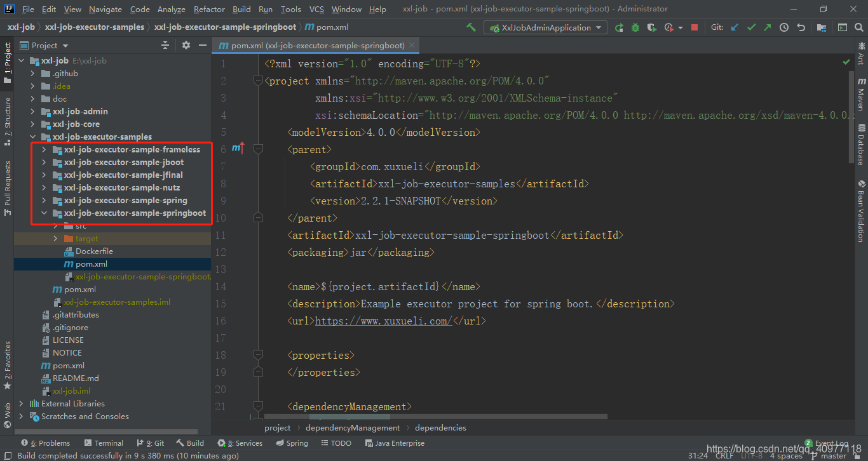
Task: Open Search Everywhere magnifier
Action: click(858, 27)
